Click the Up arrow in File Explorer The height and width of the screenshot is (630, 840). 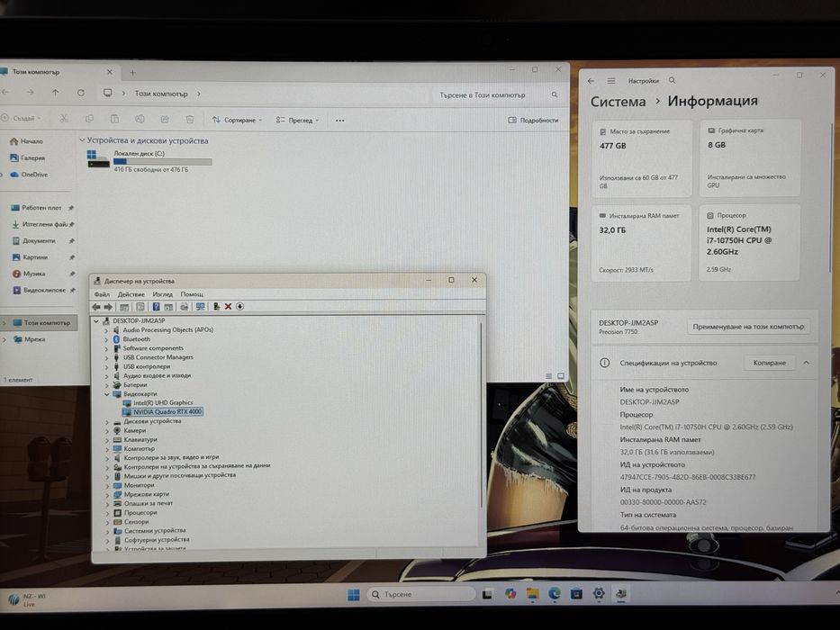click(x=56, y=93)
